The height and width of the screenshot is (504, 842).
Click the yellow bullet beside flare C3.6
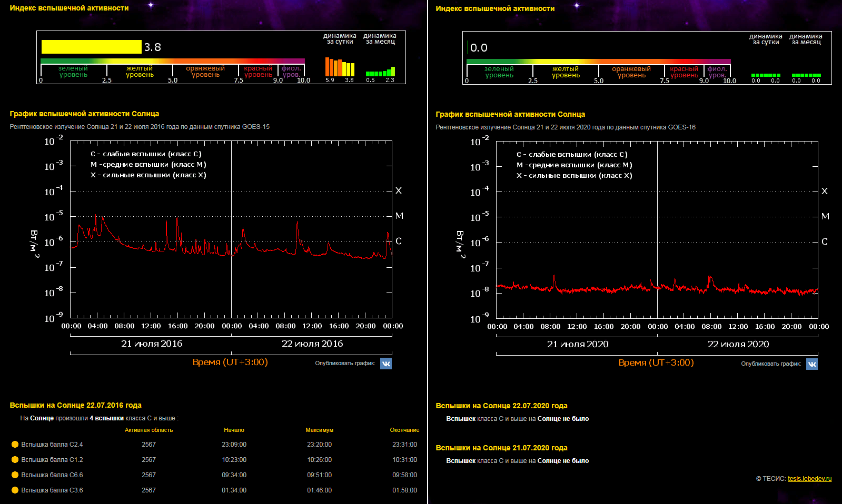(15, 490)
